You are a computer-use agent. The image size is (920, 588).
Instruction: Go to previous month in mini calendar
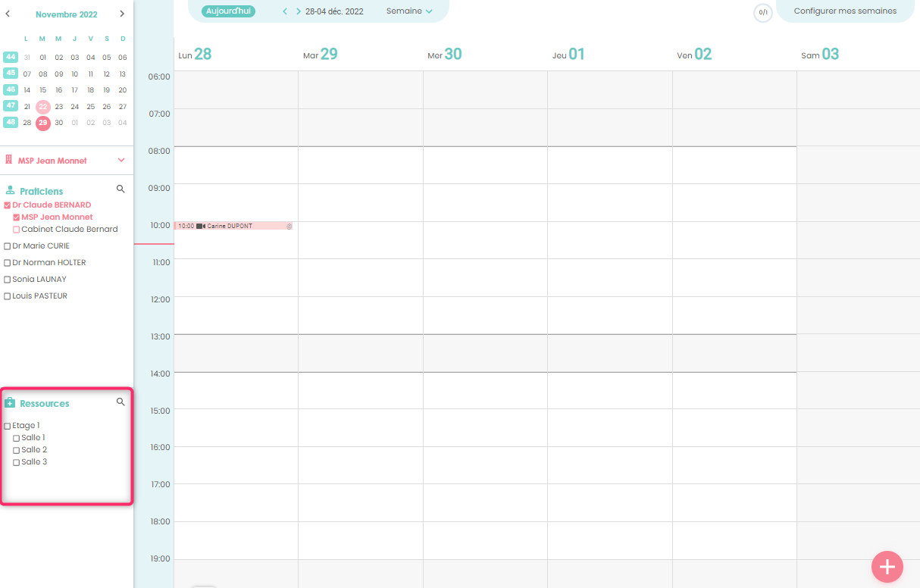tap(8, 14)
